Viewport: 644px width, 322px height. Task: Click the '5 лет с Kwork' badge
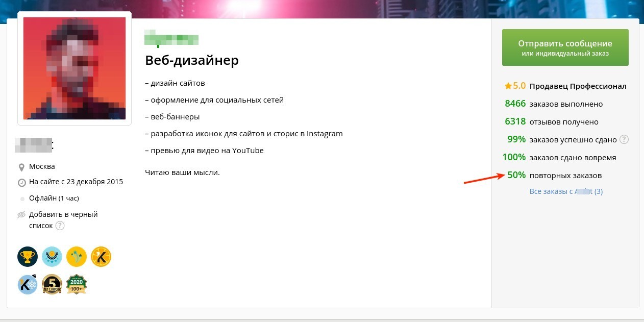(x=52, y=284)
